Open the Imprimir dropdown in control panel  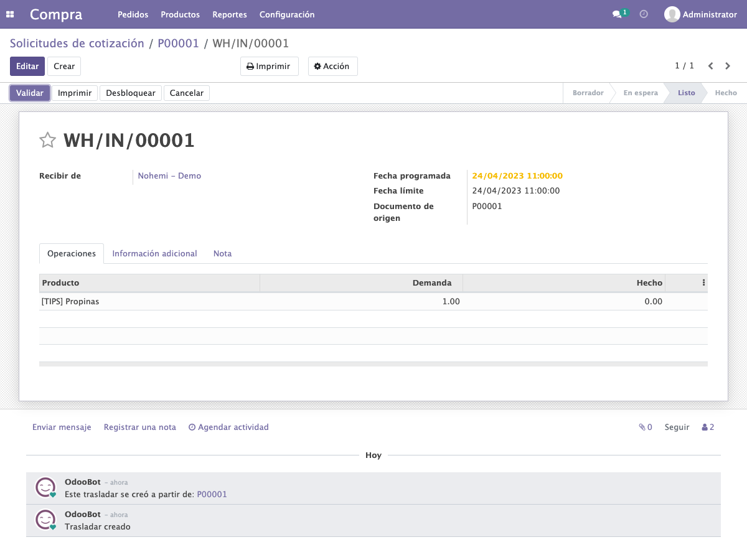[x=270, y=67]
